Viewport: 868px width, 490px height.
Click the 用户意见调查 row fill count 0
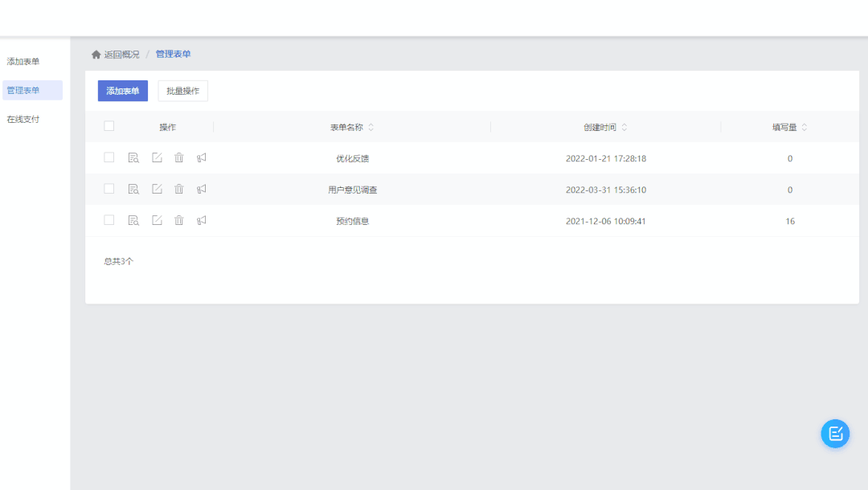click(790, 190)
